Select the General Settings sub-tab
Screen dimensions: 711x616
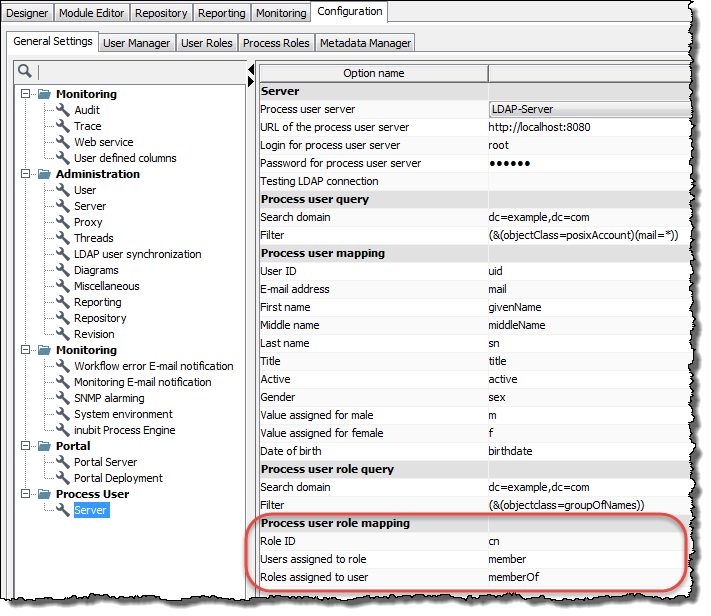point(53,41)
